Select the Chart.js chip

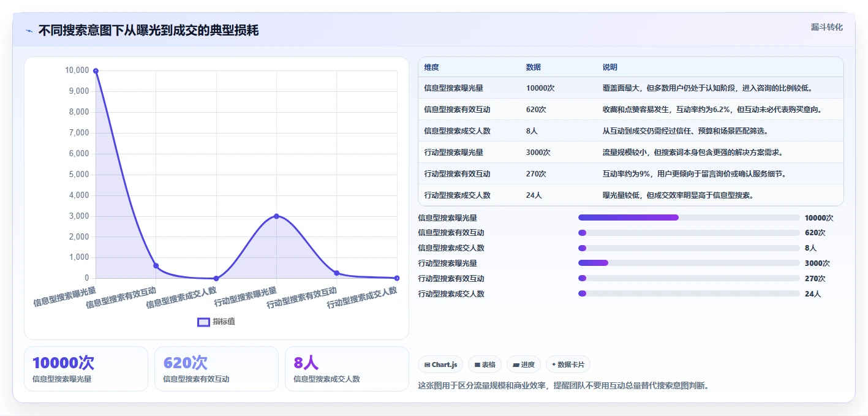440,365
